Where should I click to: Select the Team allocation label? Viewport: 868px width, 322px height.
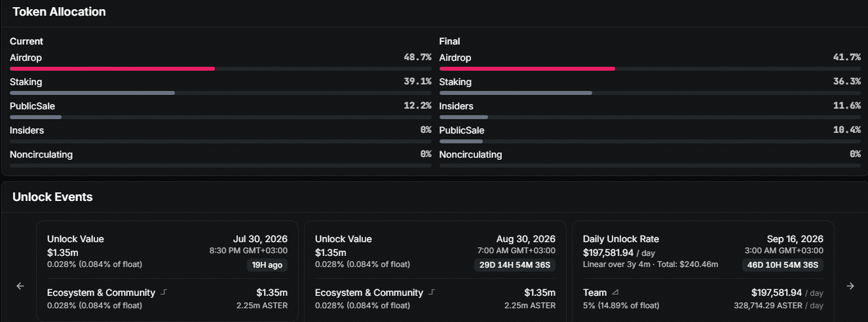pos(595,293)
